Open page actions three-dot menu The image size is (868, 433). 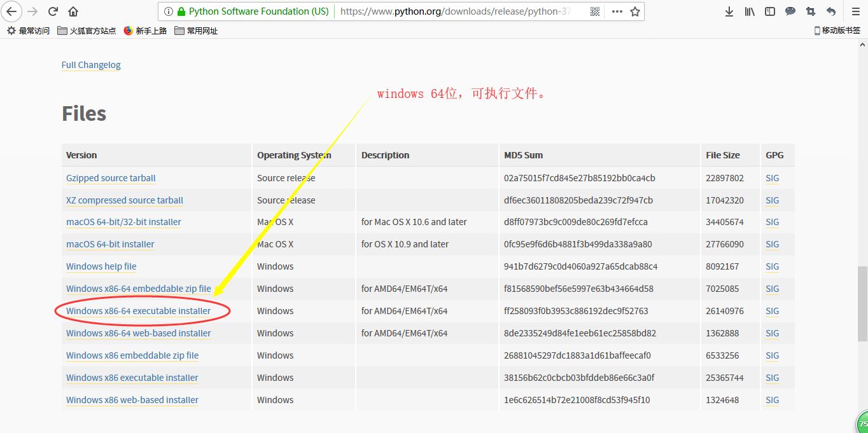click(617, 11)
